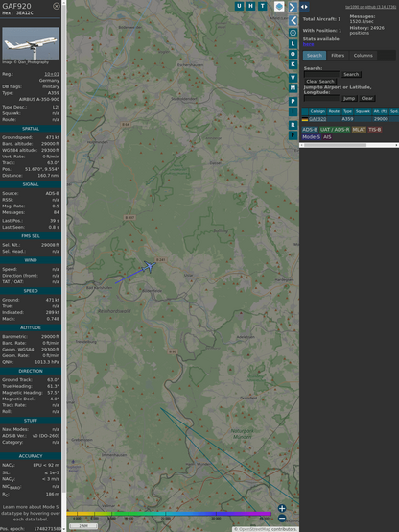Screen dimensions: 399x532
Task: Zoom out with the minus button
Action: [282, 519]
